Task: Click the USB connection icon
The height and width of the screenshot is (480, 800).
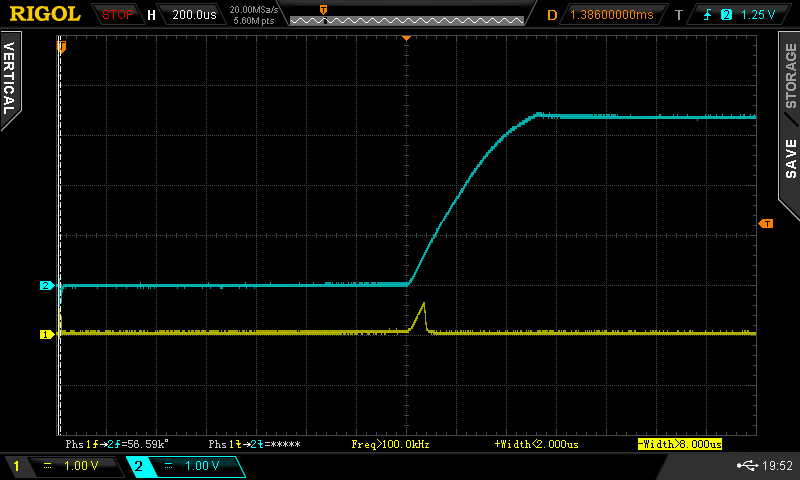Action: pos(751,465)
